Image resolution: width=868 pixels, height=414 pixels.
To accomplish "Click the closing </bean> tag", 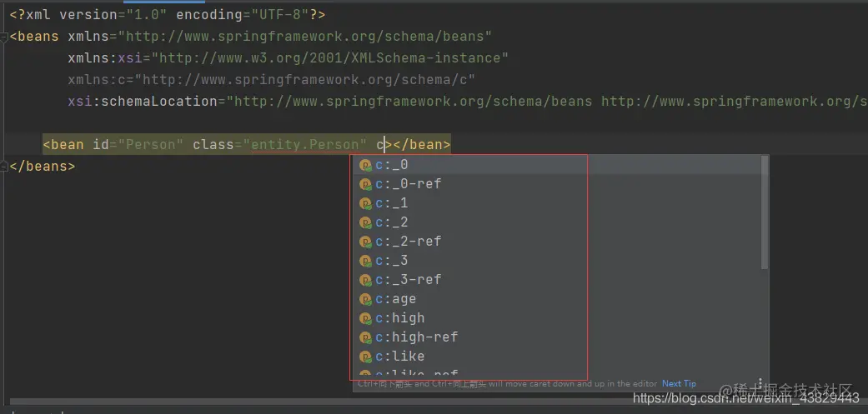I will coord(422,145).
